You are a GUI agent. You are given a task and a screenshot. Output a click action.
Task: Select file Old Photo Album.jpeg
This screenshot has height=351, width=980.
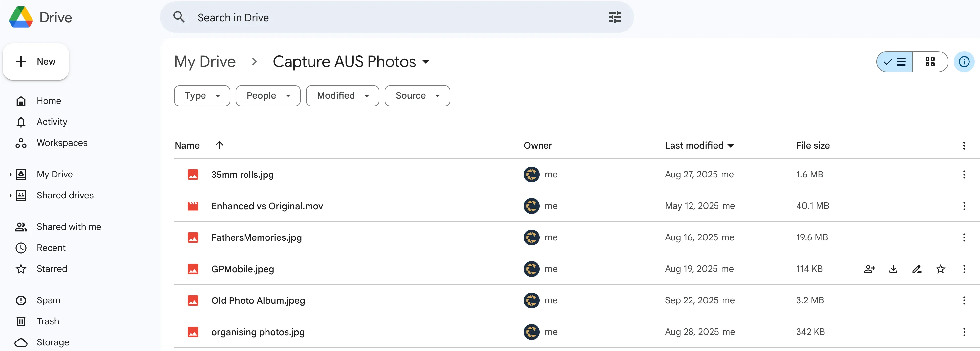coord(258,300)
